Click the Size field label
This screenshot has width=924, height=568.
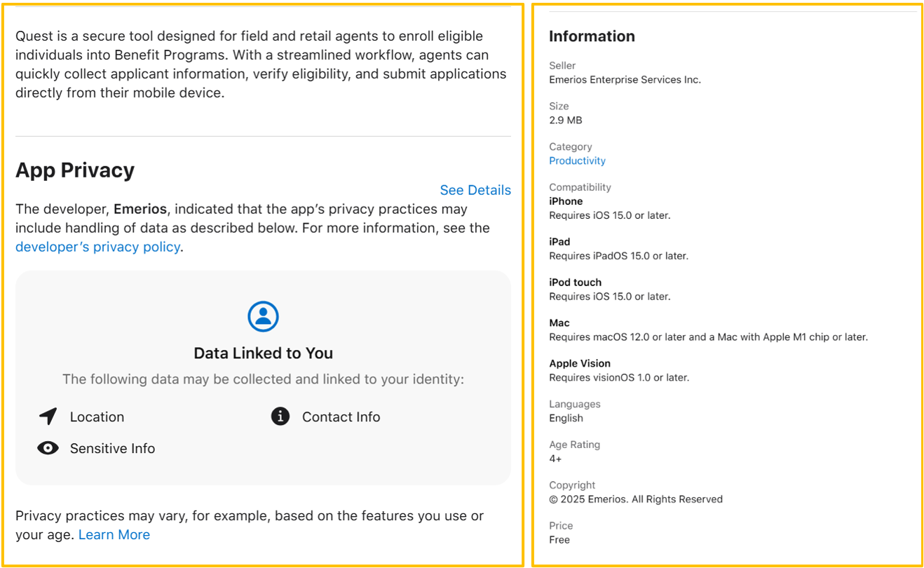(559, 106)
